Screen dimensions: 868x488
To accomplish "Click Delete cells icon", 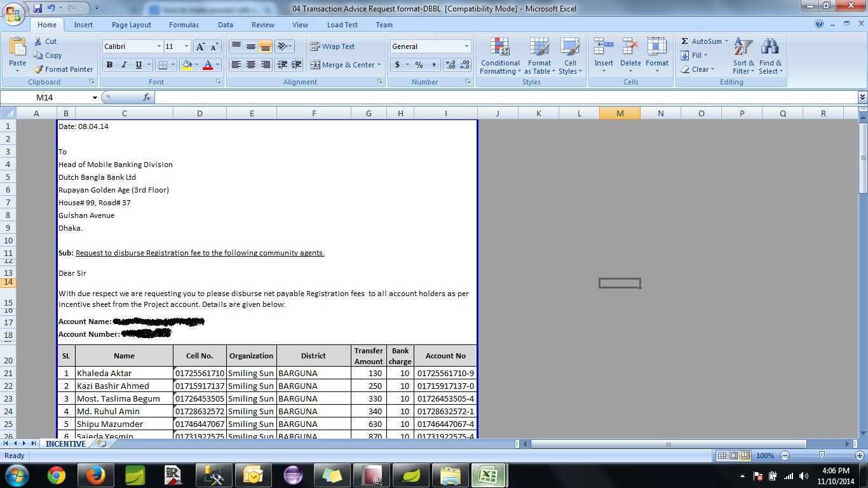I will pos(630,47).
